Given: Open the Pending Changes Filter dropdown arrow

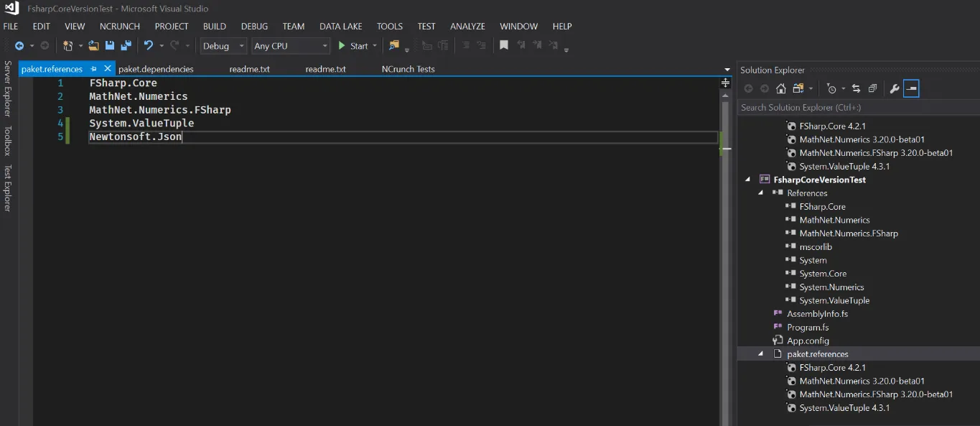Looking at the screenshot, I should click(843, 89).
